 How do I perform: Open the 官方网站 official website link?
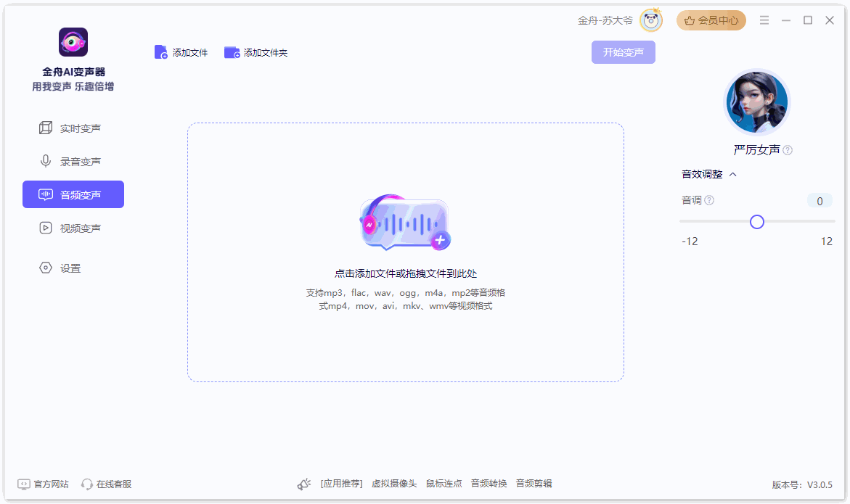click(44, 484)
